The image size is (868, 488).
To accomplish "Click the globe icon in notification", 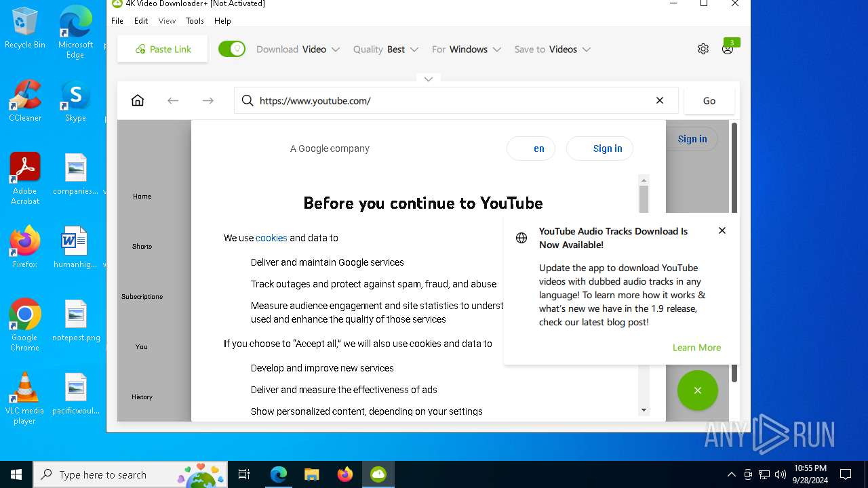I will (521, 238).
